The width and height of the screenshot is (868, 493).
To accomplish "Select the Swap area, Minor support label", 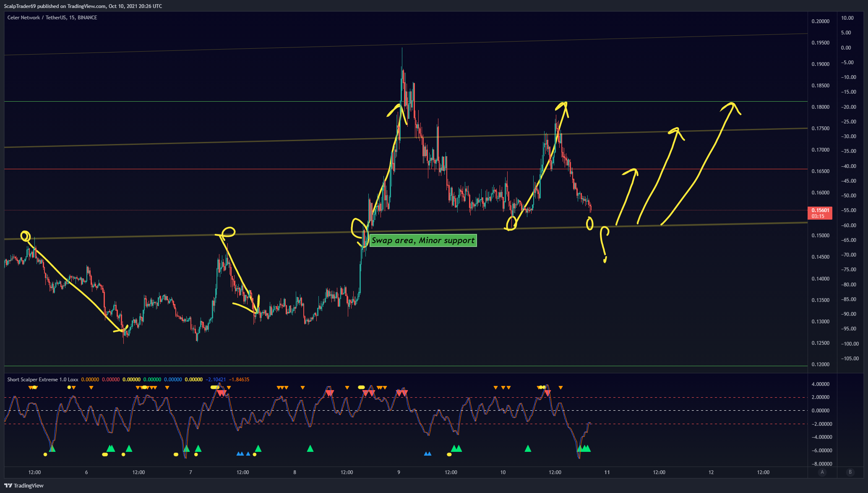I will click(423, 240).
